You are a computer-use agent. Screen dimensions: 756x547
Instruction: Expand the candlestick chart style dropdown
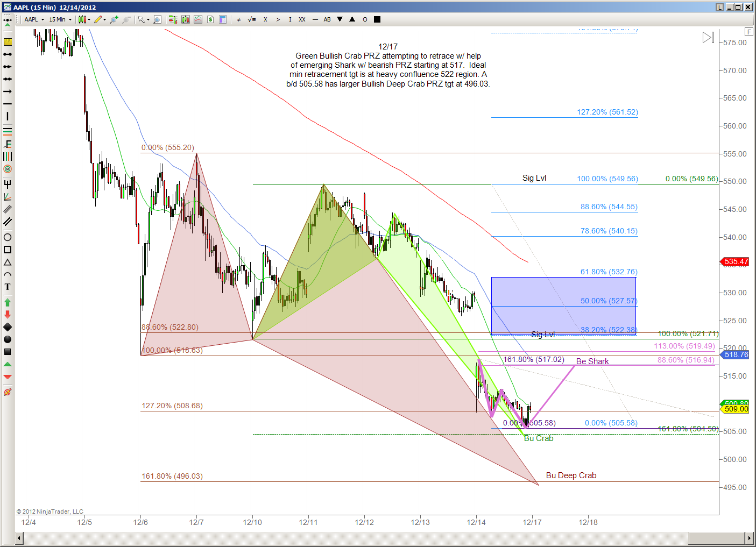89,19
